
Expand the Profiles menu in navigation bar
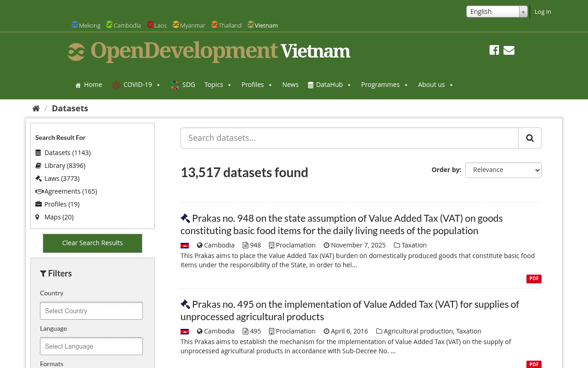257,85
